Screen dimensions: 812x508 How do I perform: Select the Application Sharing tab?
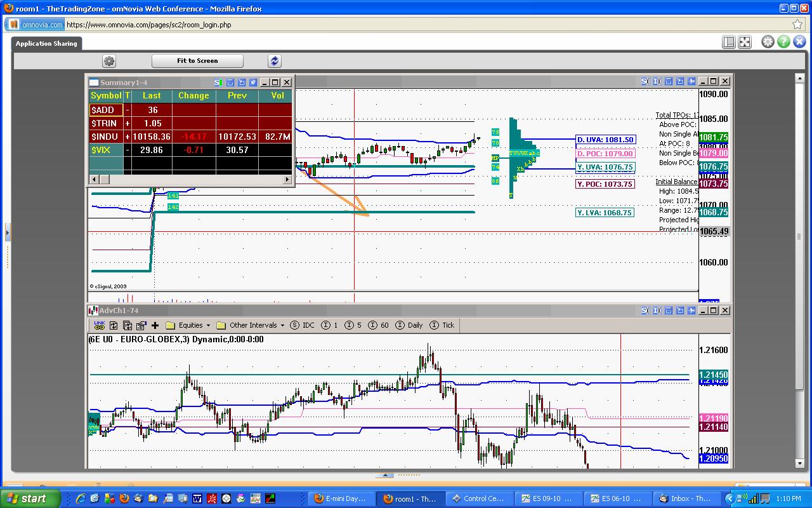click(x=46, y=43)
